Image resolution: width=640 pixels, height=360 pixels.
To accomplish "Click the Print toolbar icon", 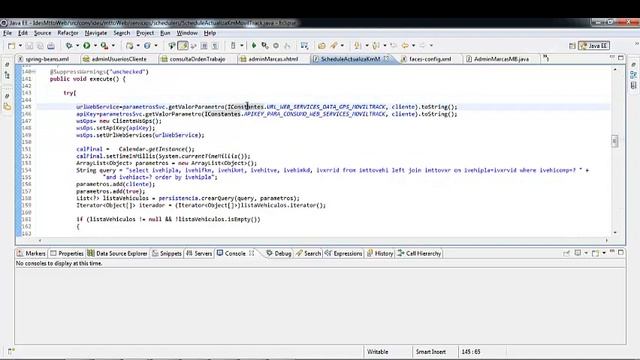I will [51, 46].
